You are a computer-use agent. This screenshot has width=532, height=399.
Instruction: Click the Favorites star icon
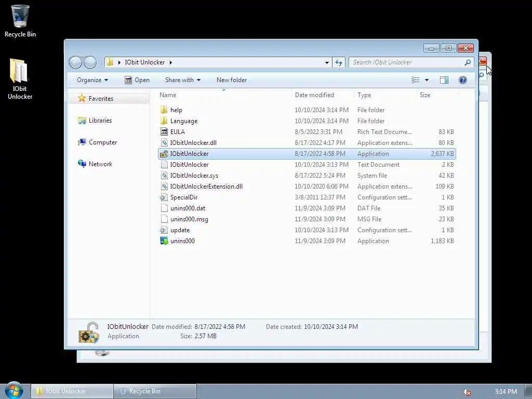tap(82, 98)
